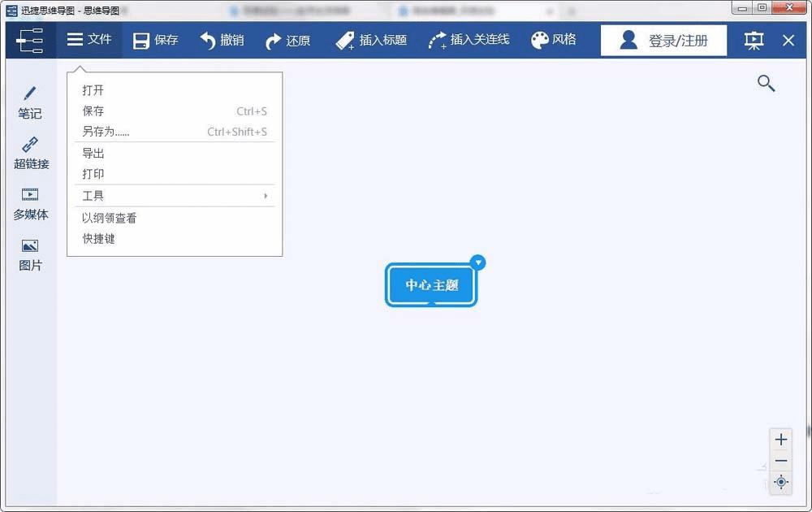Undo with the 撤销 toolbar button

pos(222,41)
